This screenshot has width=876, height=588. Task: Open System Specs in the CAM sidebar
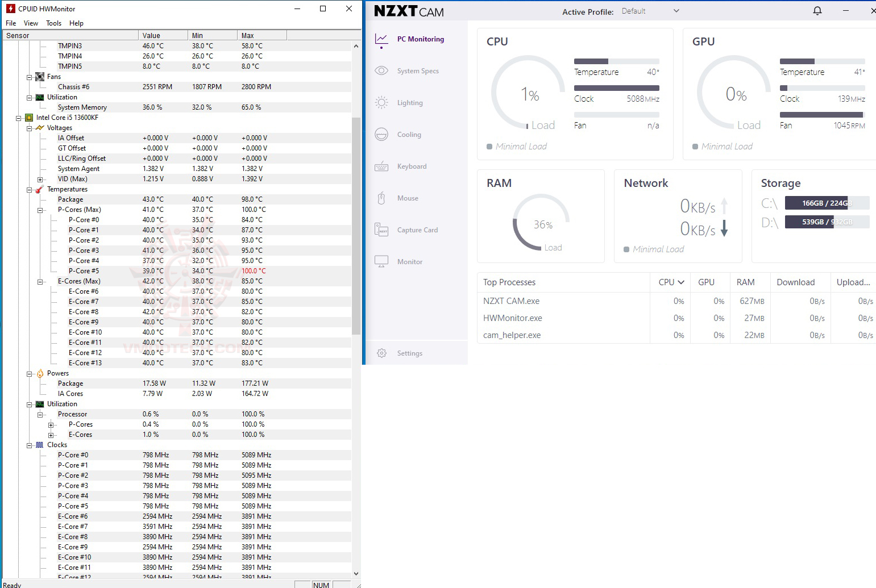tap(407, 71)
